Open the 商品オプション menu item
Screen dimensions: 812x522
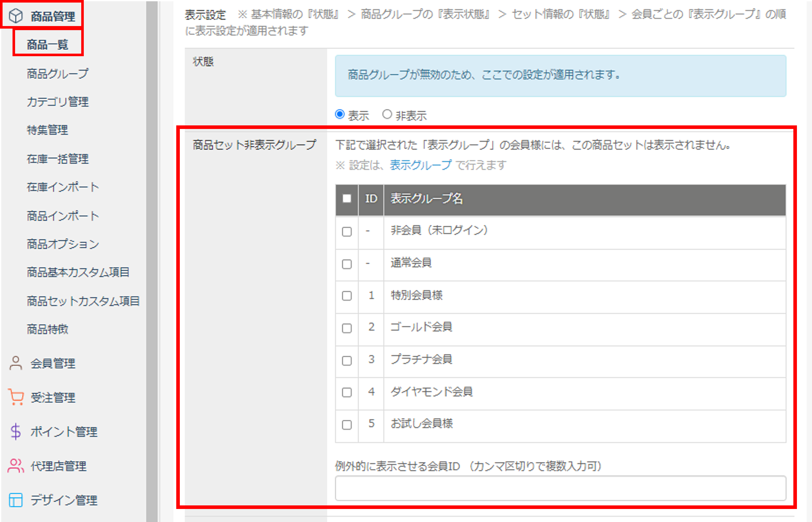[x=63, y=244]
